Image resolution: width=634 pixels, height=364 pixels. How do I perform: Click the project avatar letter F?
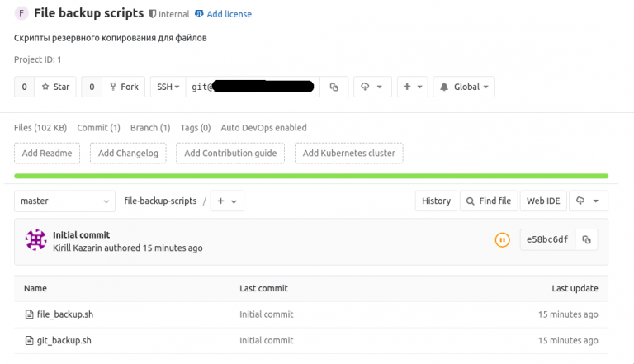(21, 14)
